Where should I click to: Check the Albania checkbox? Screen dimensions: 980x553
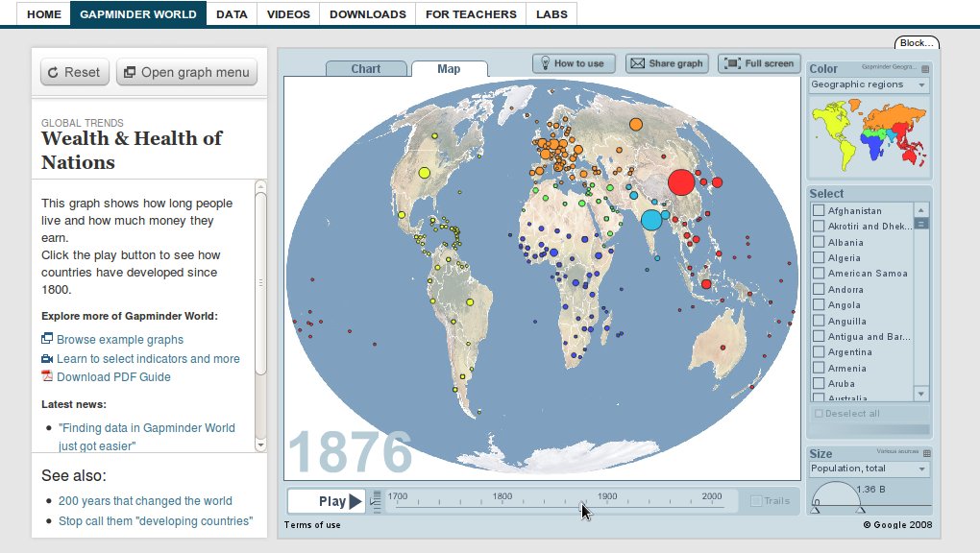(819, 242)
